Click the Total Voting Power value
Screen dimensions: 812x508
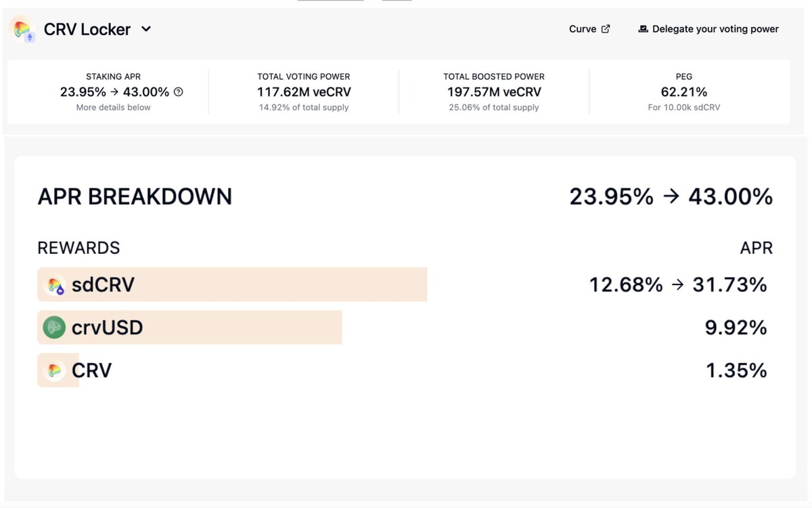304,92
